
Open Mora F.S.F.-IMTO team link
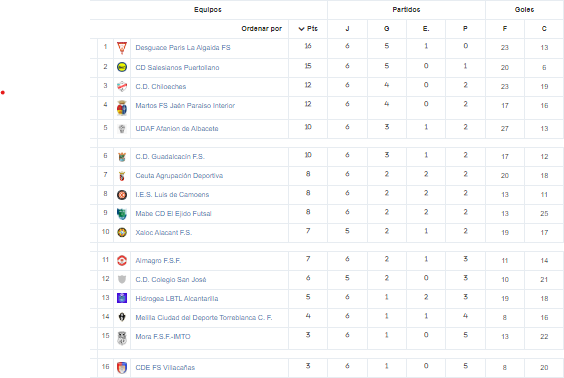pos(163,337)
